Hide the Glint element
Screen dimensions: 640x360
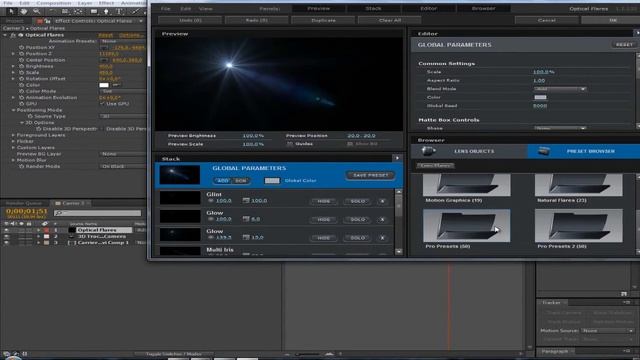(x=324, y=201)
